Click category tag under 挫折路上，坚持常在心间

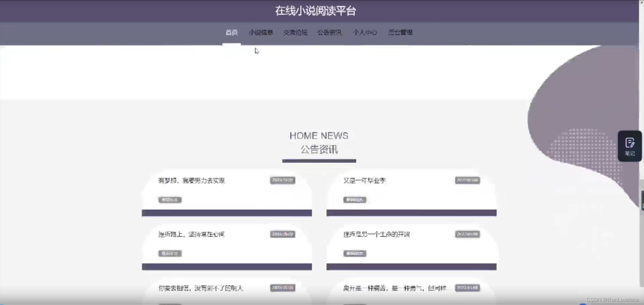170,253
